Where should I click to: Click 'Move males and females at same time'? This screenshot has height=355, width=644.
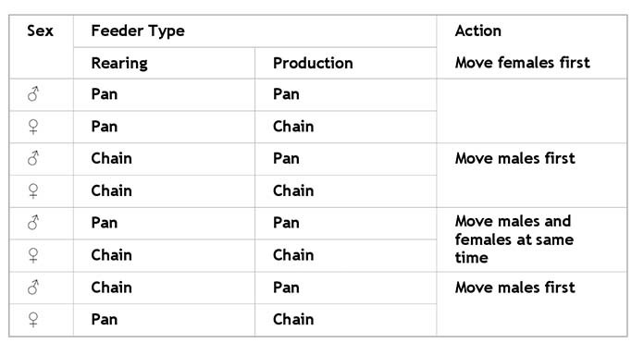pos(514,239)
